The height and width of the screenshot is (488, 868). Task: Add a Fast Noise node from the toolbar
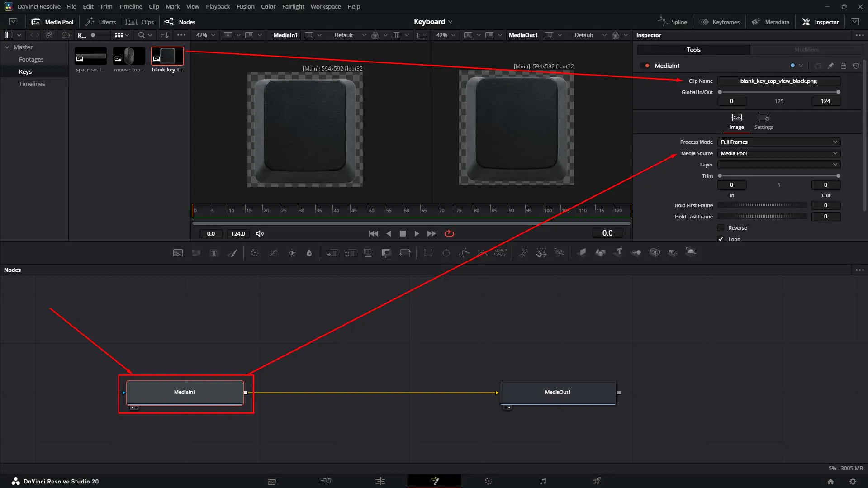click(196, 253)
